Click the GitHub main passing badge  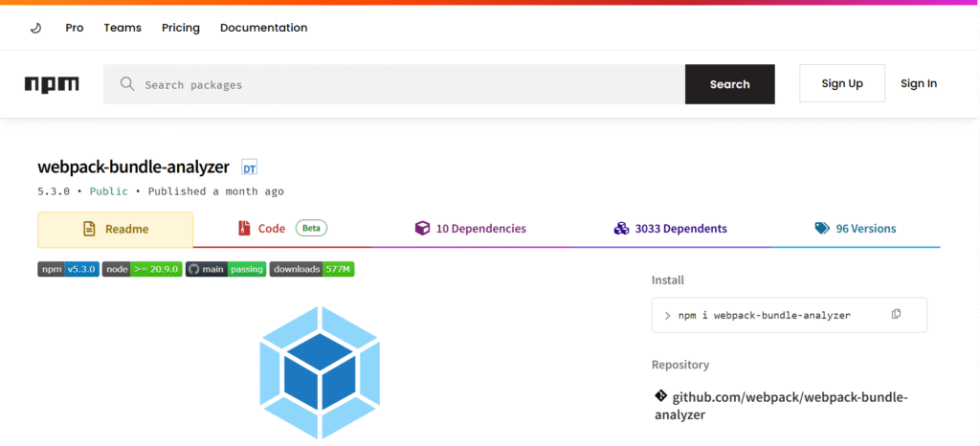click(226, 269)
